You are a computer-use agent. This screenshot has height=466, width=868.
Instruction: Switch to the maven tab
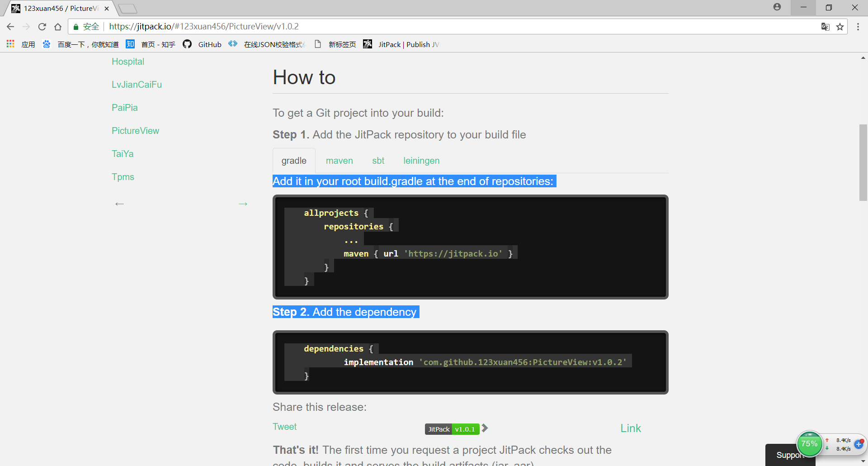340,161
